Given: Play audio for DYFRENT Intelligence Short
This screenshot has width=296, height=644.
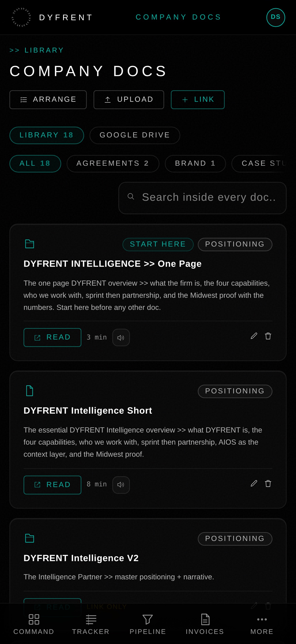Looking at the screenshot, I should (x=121, y=485).
